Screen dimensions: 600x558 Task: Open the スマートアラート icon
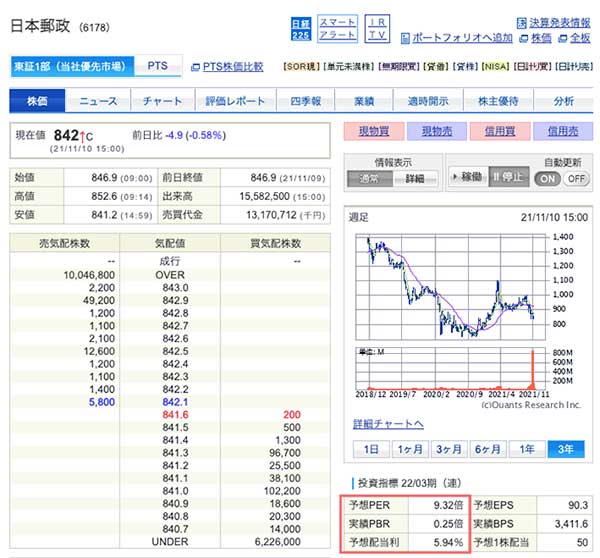(x=338, y=28)
